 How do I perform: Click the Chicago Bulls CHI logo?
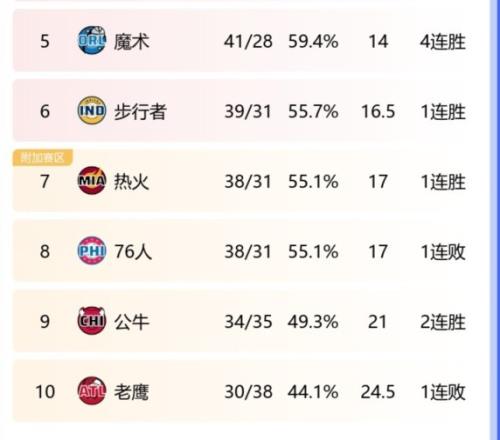[x=92, y=321]
